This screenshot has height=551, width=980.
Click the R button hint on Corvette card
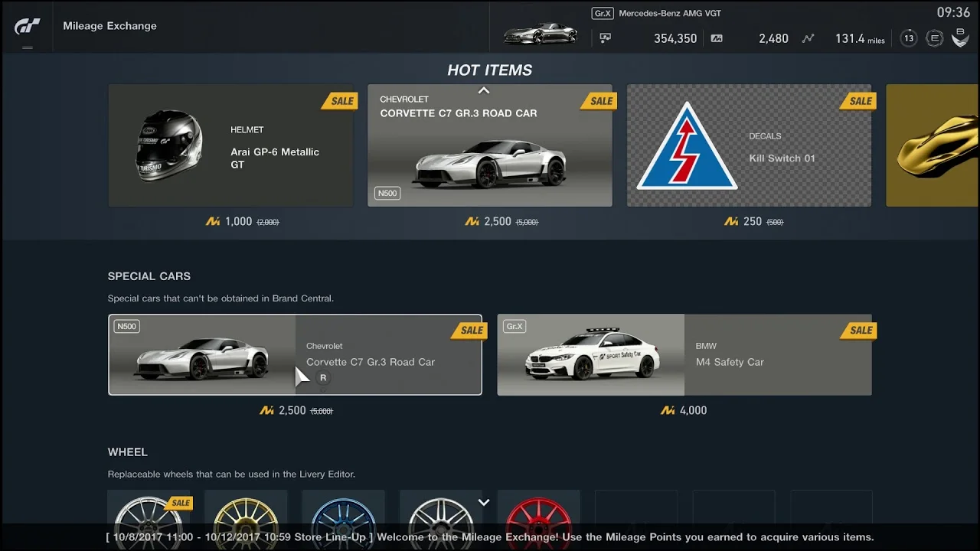point(323,378)
